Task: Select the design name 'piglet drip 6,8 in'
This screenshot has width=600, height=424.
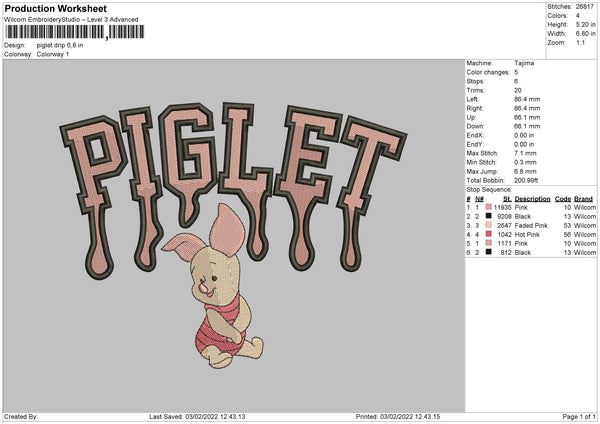Action: (60, 45)
